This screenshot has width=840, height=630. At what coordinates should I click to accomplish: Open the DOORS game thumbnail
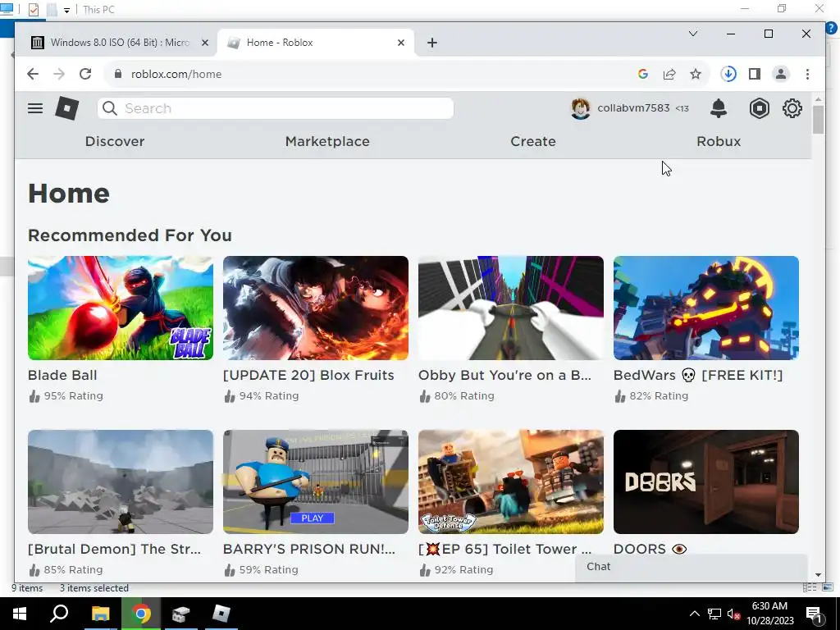pyautogui.click(x=706, y=482)
